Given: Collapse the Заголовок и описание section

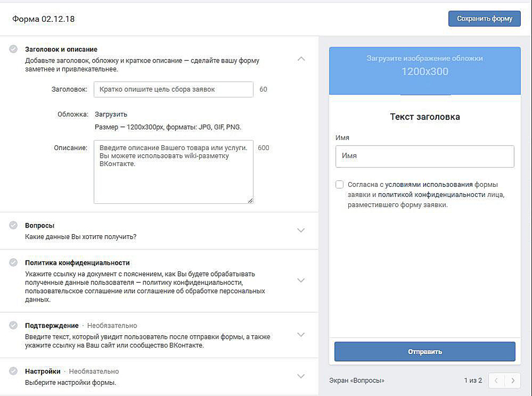Looking at the screenshot, I should (x=301, y=59).
